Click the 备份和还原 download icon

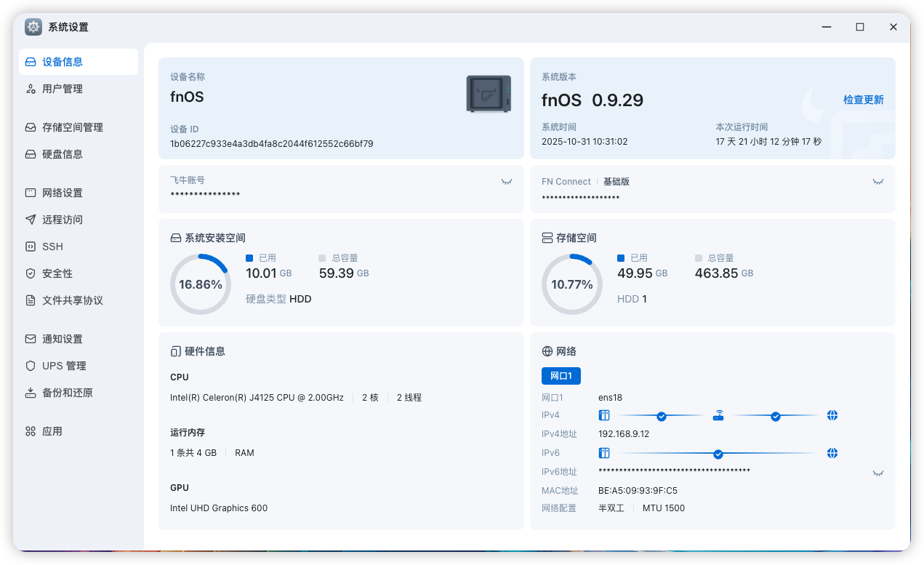(x=31, y=393)
